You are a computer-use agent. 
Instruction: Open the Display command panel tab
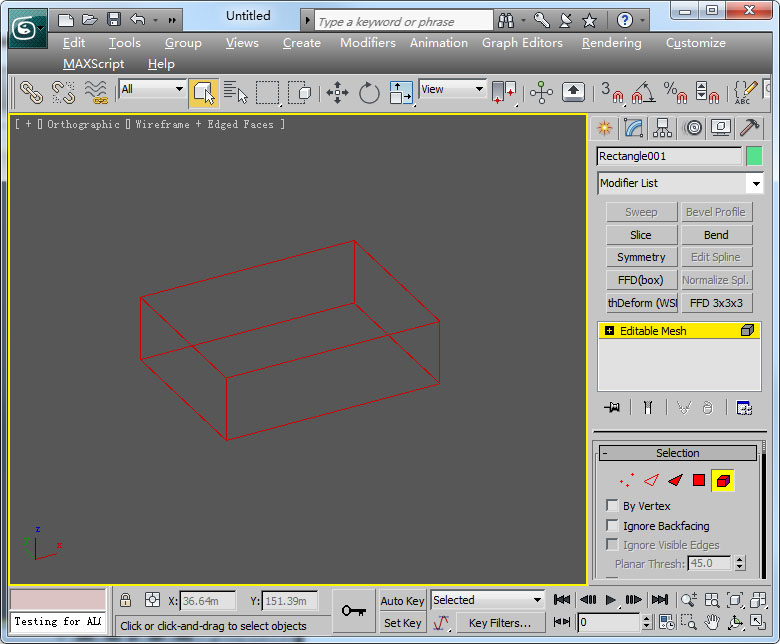point(721,128)
